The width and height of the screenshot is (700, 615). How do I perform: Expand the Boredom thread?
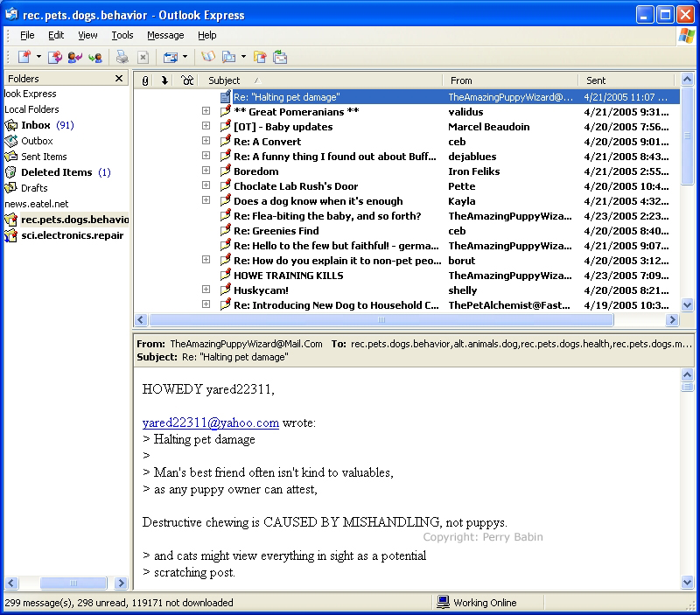pos(206,170)
